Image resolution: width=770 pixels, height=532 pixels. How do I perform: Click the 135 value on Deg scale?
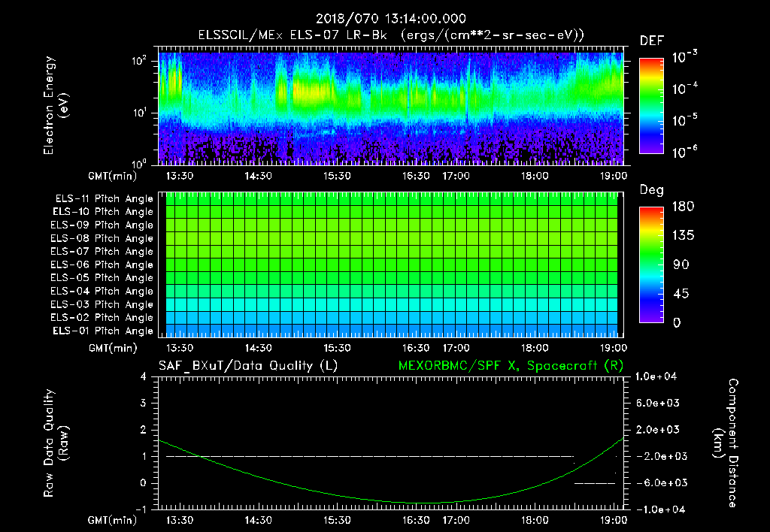pyautogui.click(x=683, y=236)
